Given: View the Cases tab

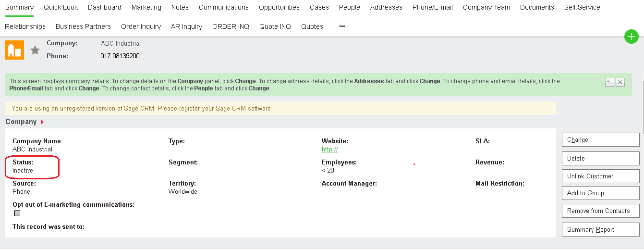Looking at the screenshot, I should (x=319, y=7).
